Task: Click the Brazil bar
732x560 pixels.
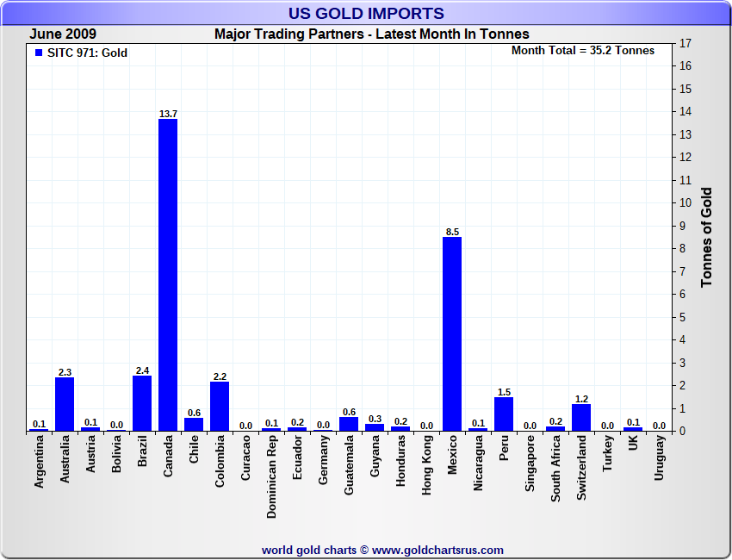Action: 142,403
